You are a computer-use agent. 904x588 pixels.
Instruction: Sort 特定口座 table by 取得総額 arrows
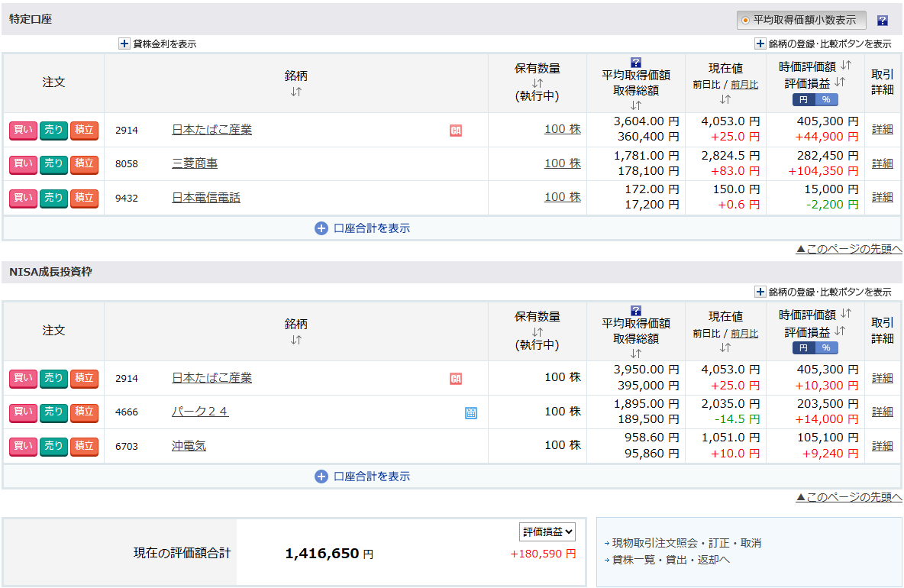pos(636,105)
